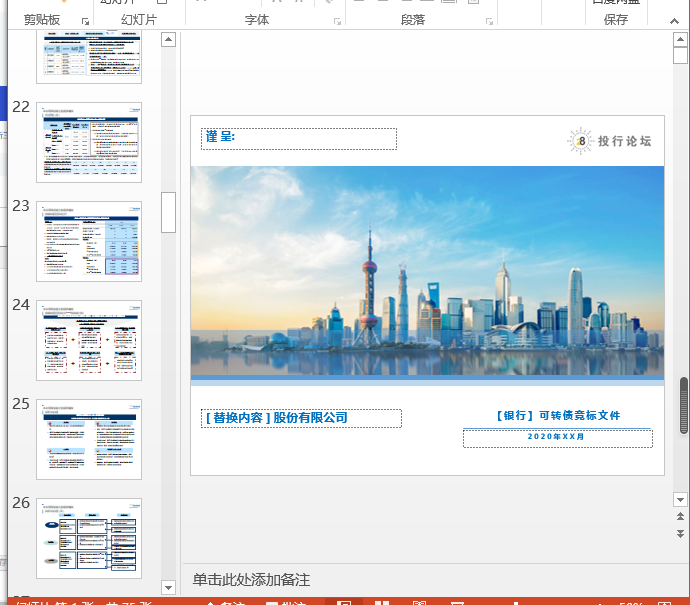Image resolution: width=690 pixels, height=605 pixels.
Task: Click the 保存 group label
Action: click(616, 20)
